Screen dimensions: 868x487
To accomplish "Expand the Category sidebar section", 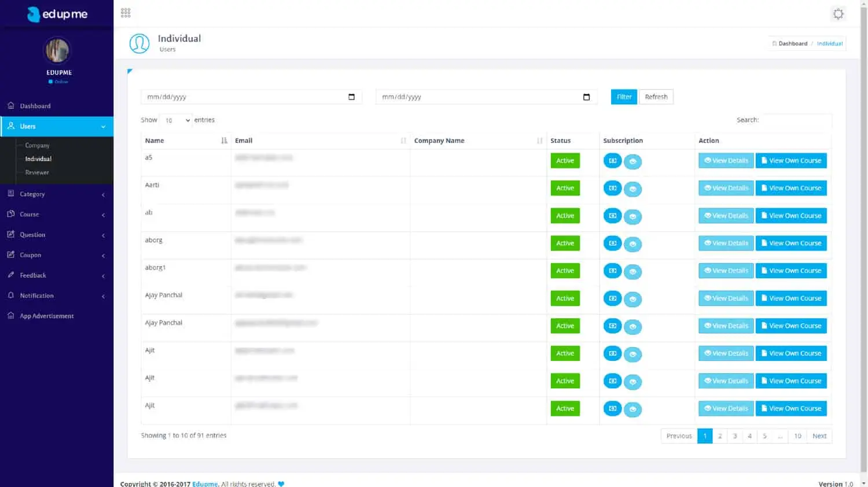I will coord(31,194).
